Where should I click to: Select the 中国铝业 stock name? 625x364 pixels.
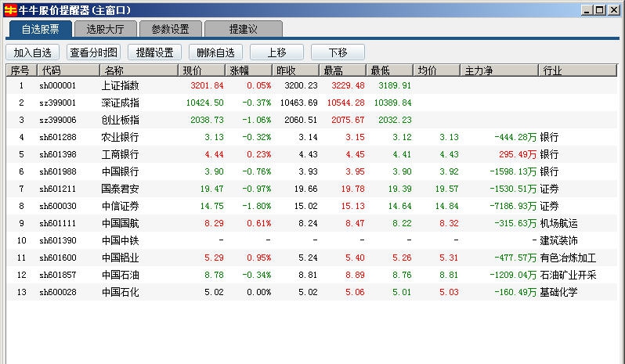click(x=120, y=258)
